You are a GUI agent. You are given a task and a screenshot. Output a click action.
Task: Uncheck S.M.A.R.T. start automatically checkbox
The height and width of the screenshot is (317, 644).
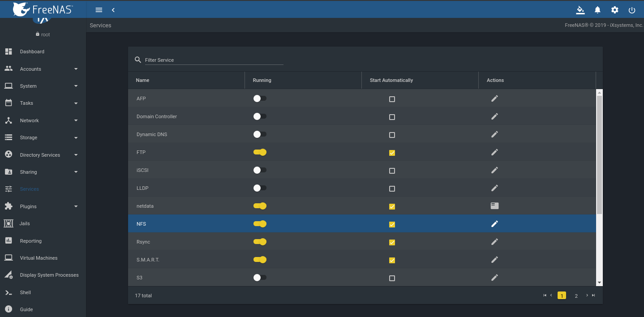point(392,260)
